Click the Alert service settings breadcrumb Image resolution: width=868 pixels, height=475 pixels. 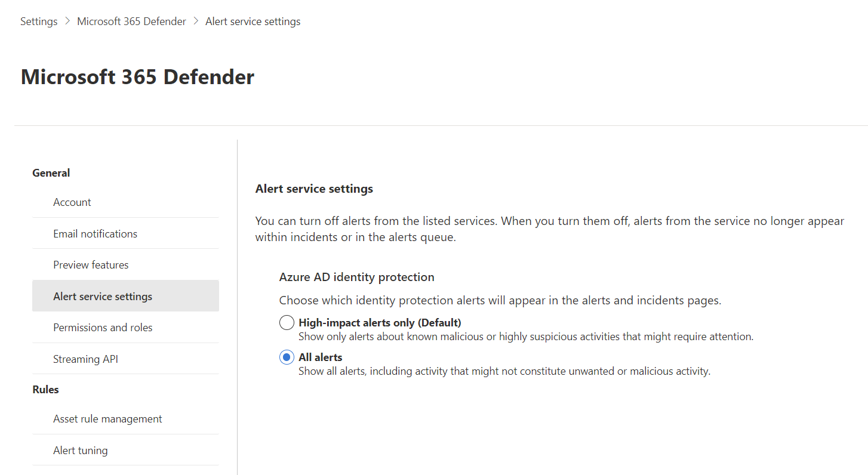(252, 21)
